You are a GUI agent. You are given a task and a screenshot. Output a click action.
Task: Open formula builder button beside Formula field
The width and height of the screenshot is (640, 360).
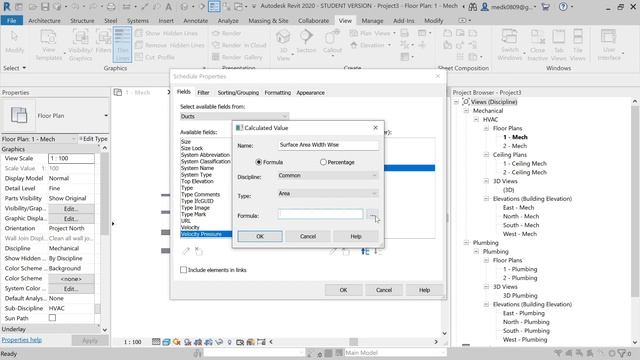tap(371, 214)
